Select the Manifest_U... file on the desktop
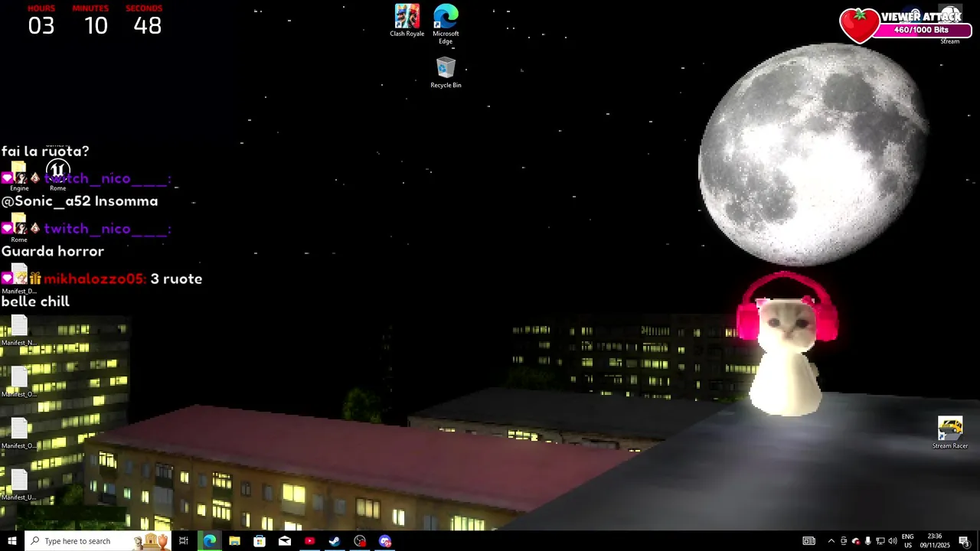The image size is (980, 551). pyautogui.click(x=19, y=485)
